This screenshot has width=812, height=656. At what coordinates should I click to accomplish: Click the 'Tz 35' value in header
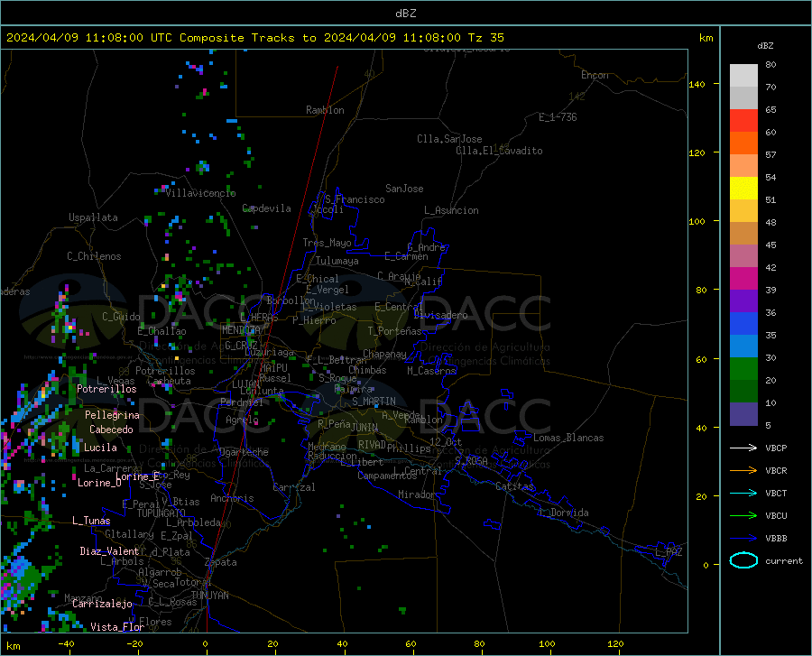[485, 38]
